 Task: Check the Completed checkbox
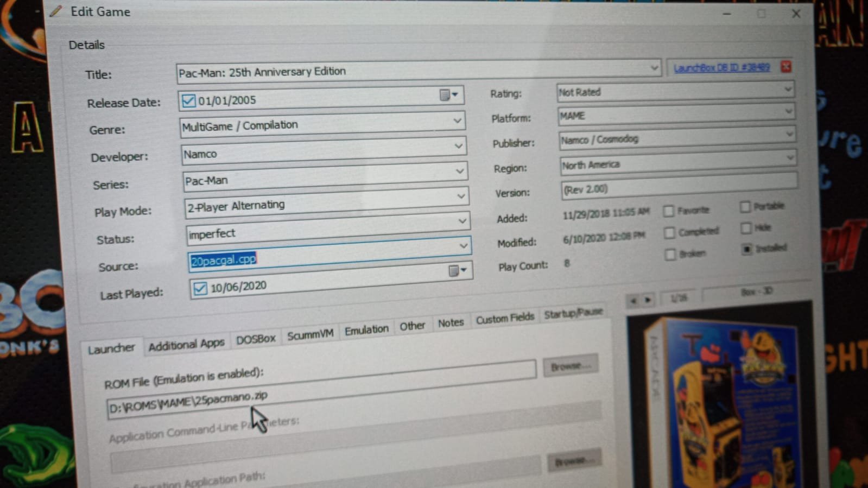tap(669, 233)
